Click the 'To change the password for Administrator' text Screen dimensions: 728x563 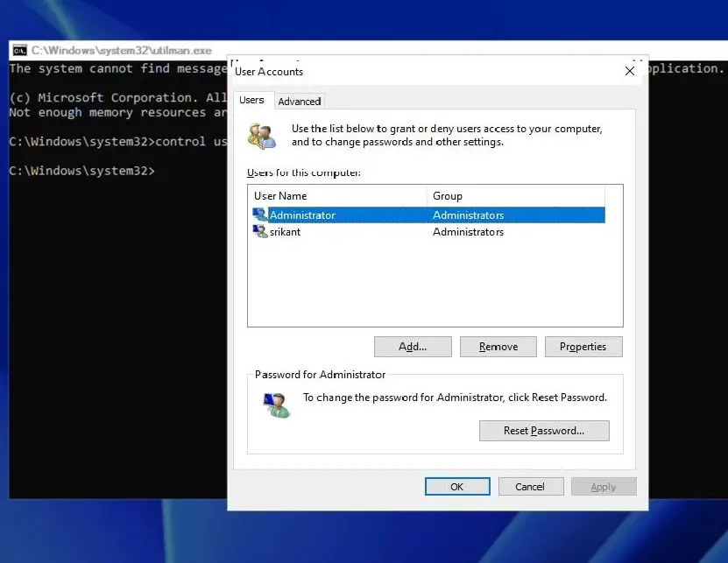[455, 398]
